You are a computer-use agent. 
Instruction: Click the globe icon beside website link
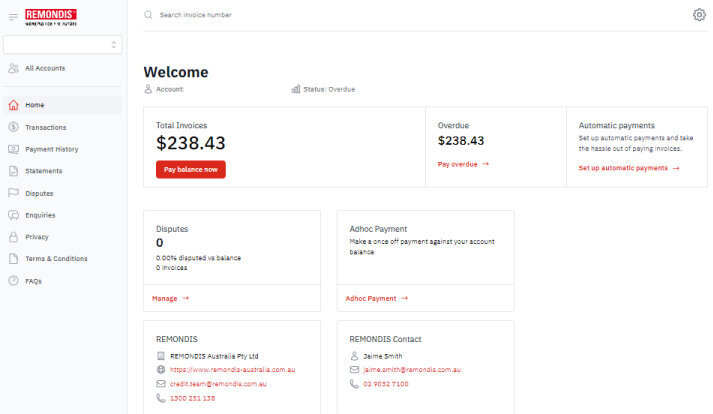point(161,370)
